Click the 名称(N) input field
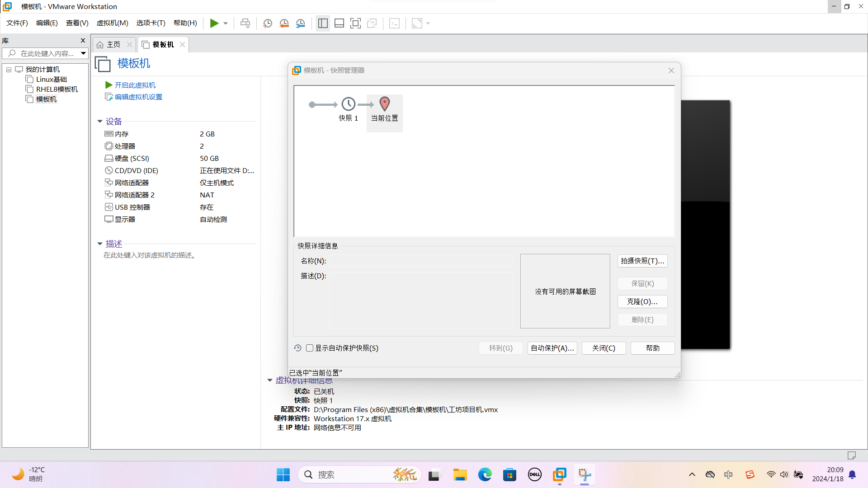This screenshot has width=868, height=488. point(421,261)
